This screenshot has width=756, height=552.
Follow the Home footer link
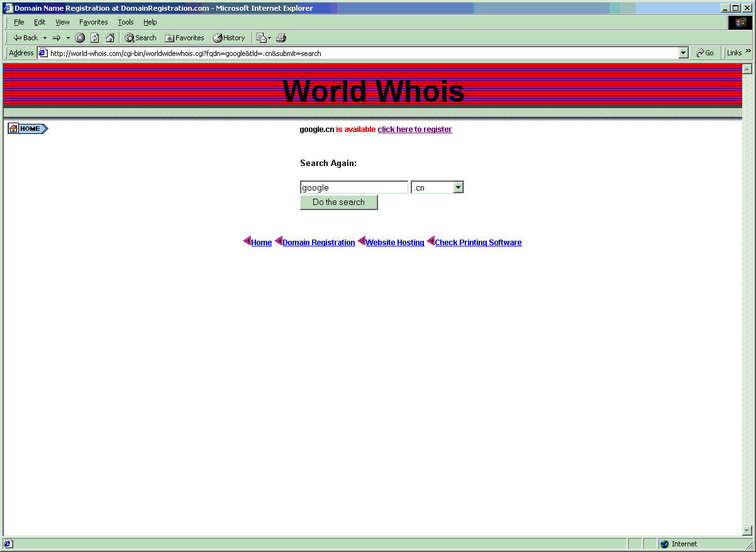pos(262,243)
